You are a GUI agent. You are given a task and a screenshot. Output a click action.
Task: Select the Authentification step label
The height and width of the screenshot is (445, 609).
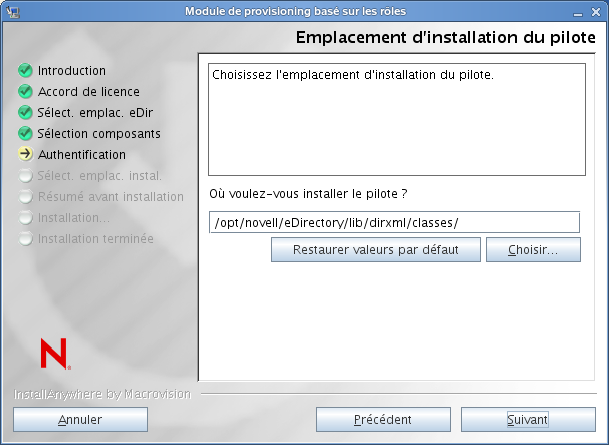pos(82,155)
